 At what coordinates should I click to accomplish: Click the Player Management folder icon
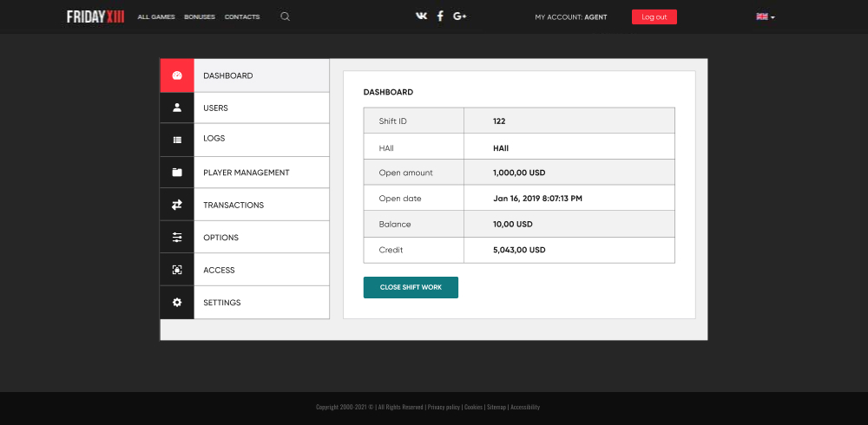click(177, 173)
